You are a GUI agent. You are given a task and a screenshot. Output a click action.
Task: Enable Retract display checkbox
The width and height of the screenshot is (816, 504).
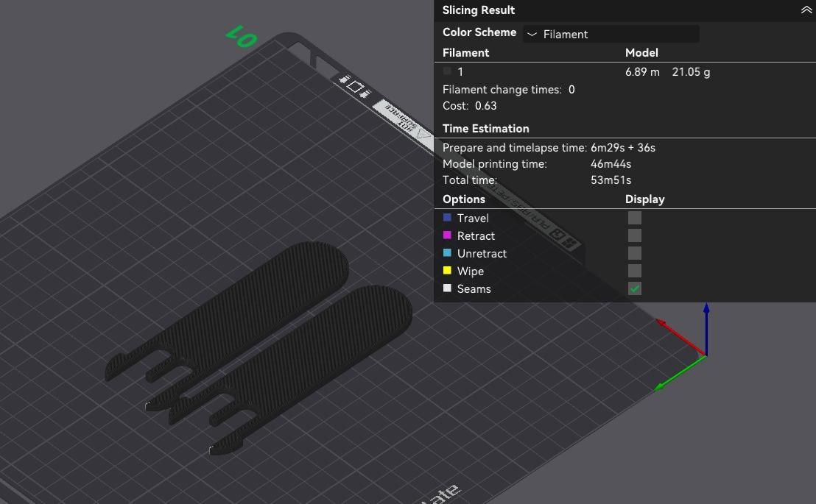(x=634, y=235)
